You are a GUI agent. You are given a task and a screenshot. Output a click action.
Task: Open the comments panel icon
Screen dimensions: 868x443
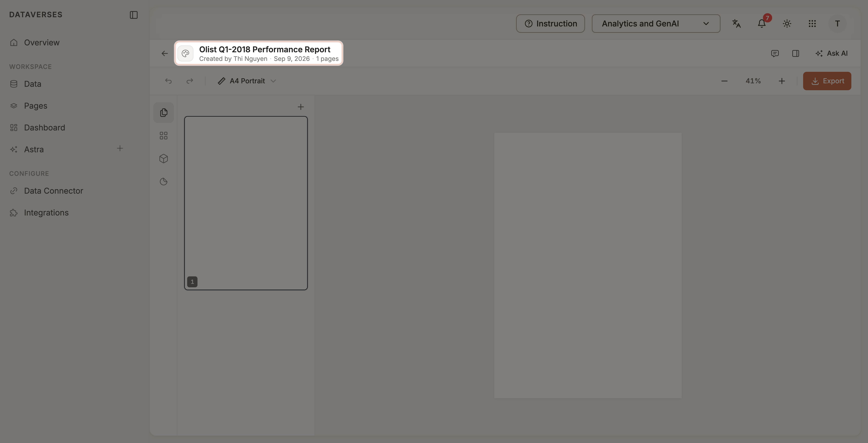(775, 53)
